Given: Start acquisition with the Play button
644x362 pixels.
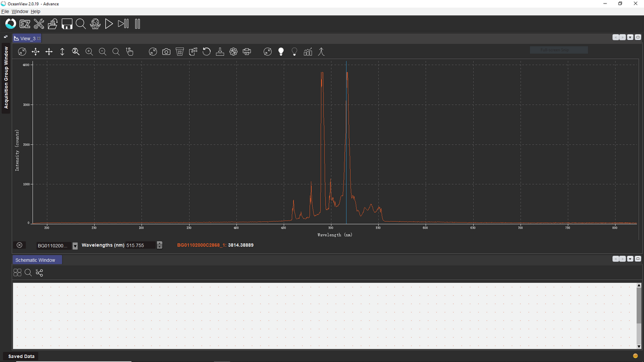Looking at the screenshot, I should tap(109, 24).
